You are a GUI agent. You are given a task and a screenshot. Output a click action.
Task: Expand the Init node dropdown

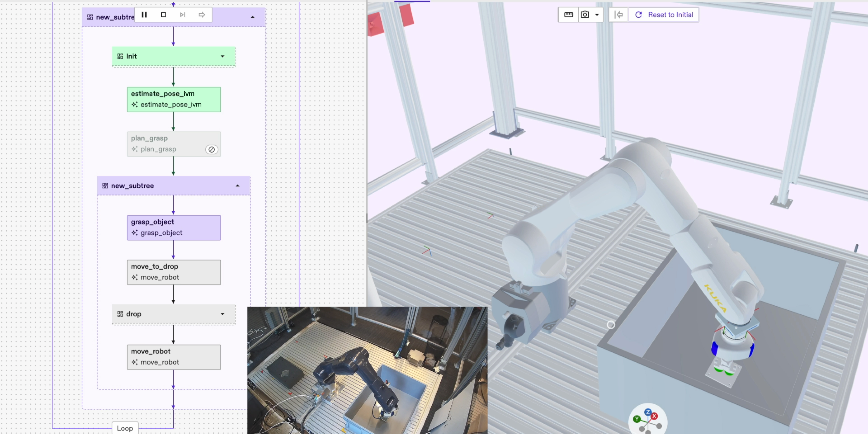click(x=222, y=56)
